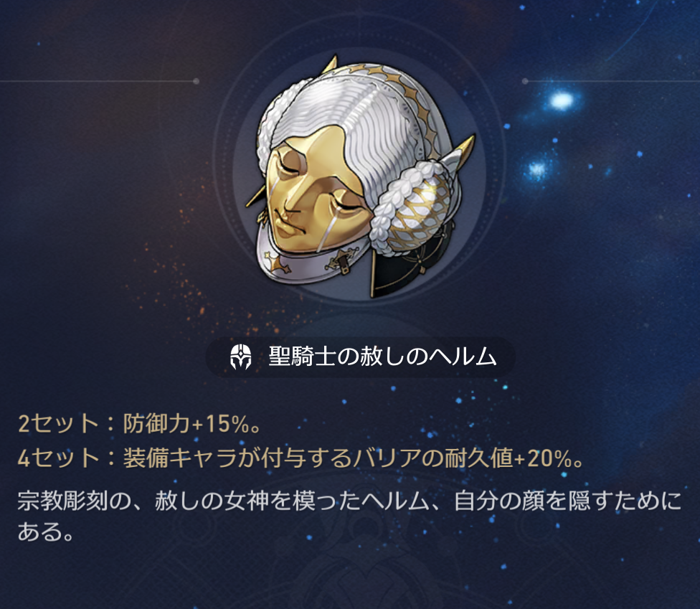The width and height of the screenshot is (700, 609).
Task: Click the helmet slot icon beside relic name
Action: click(241, 357)
